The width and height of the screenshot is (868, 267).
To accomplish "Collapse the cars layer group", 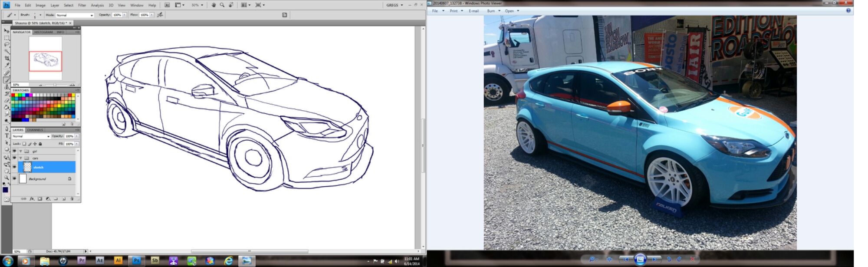I will click(20, 158).
